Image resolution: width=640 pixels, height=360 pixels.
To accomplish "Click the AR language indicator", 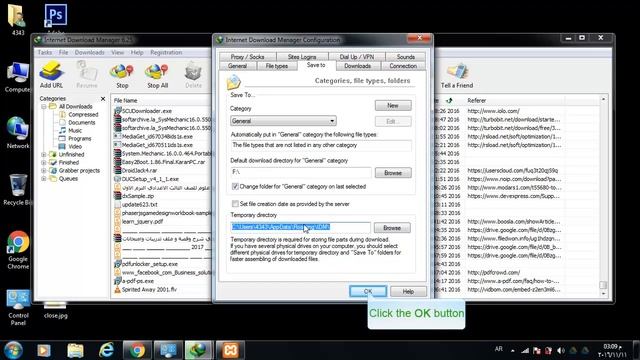I will coord(499,349).
